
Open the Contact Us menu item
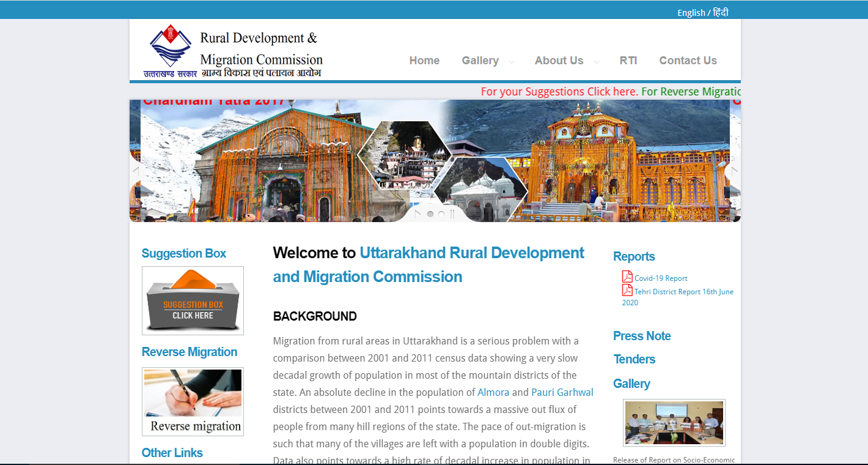(x=688, y=61)
